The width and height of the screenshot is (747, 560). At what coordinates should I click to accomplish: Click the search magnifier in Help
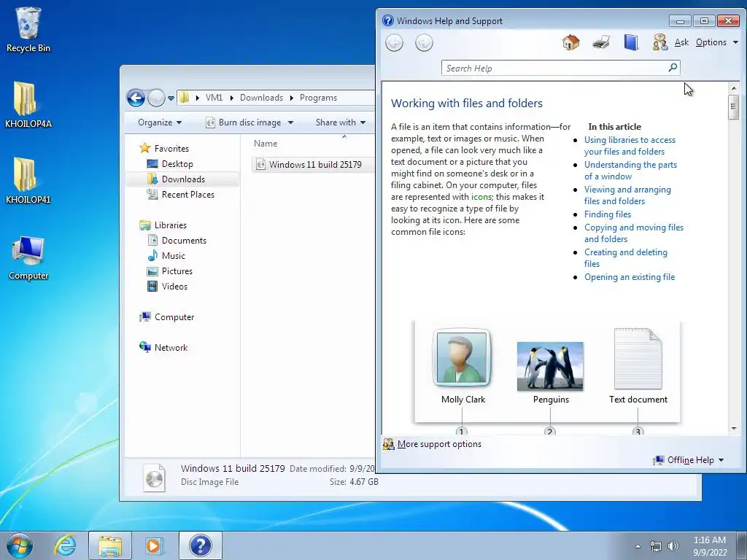(673, 68)
